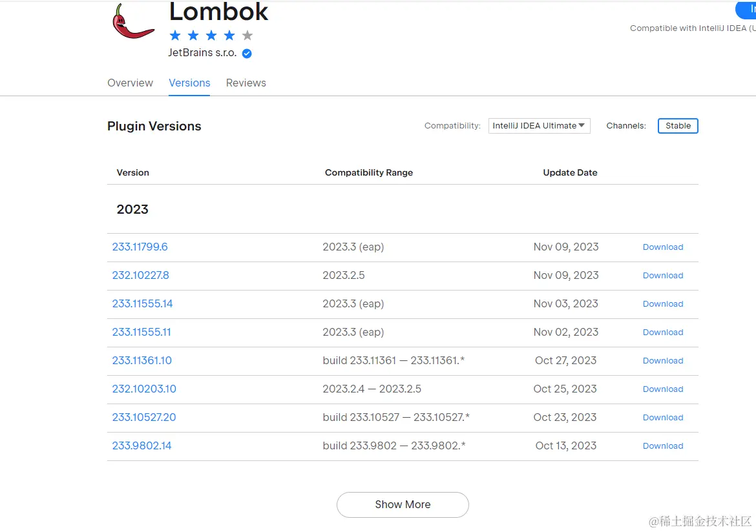Switch to the Reviews tab
The image size is (756, 532).
tap(246, 83)
